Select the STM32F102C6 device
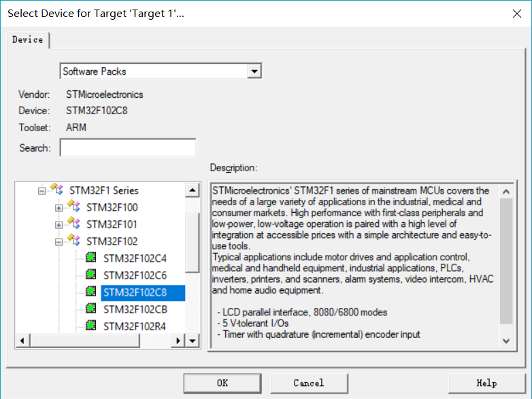 [135, 275]
